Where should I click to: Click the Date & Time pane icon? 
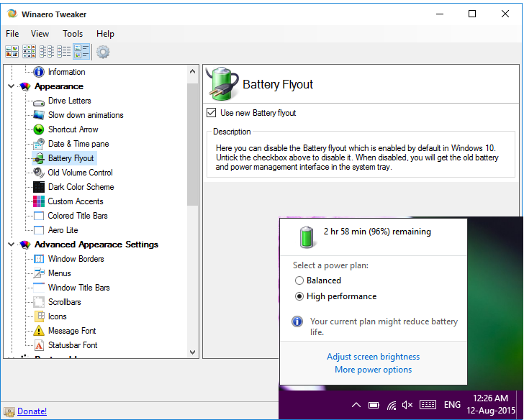(x=39, y=144)
